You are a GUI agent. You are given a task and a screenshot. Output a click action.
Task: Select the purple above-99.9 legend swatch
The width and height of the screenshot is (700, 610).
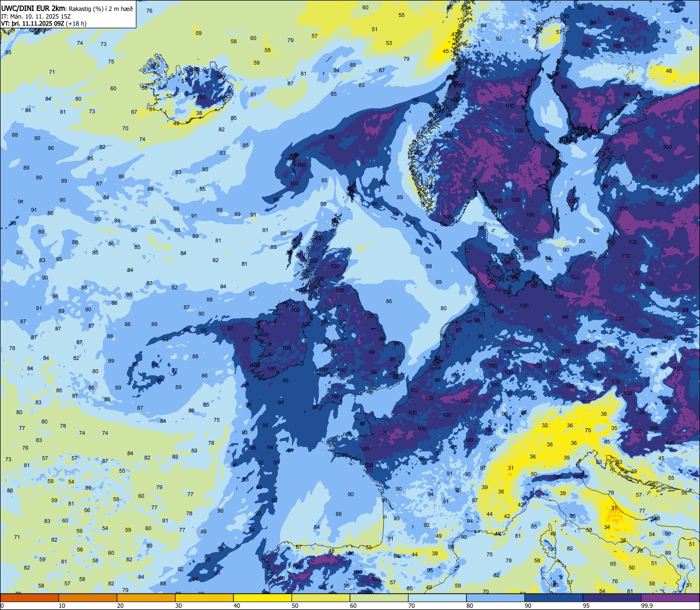[x=670, y=597]
